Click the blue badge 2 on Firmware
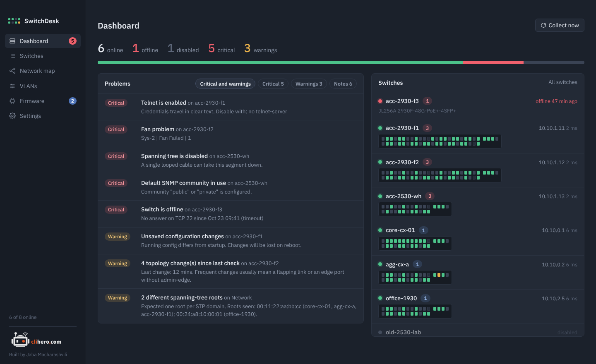The image size is (596, 364). tap(72, 101)
